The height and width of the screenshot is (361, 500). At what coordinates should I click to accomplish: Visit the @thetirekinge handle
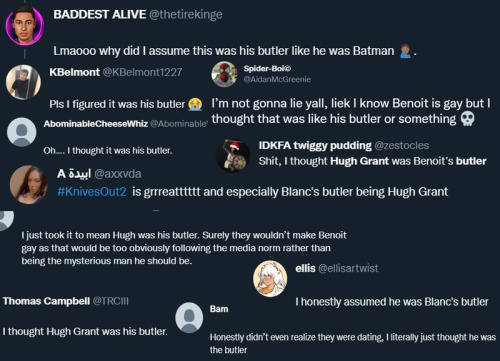pyautogui.click(x=186, y=14)
